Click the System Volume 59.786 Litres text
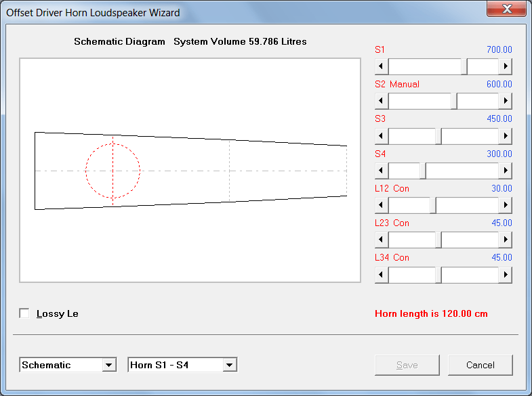Viewport: 532px width, 396px height. [x=240, y=42]
